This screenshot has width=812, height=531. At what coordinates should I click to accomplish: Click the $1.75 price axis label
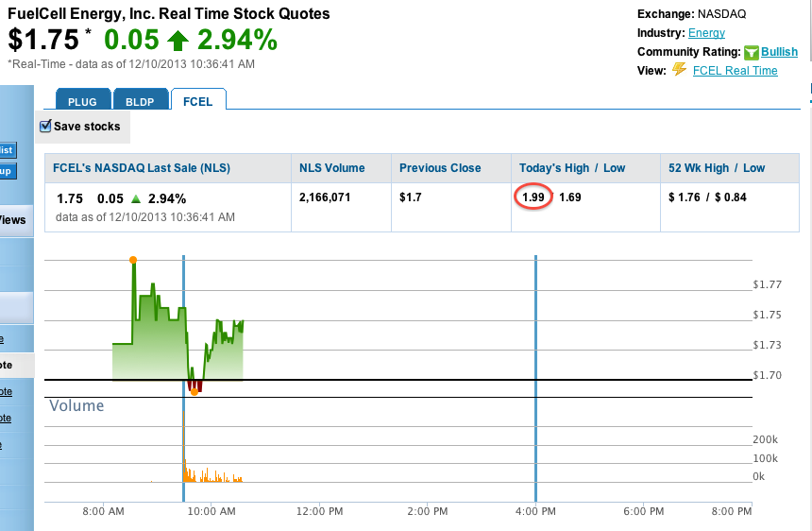coord(768,315)
